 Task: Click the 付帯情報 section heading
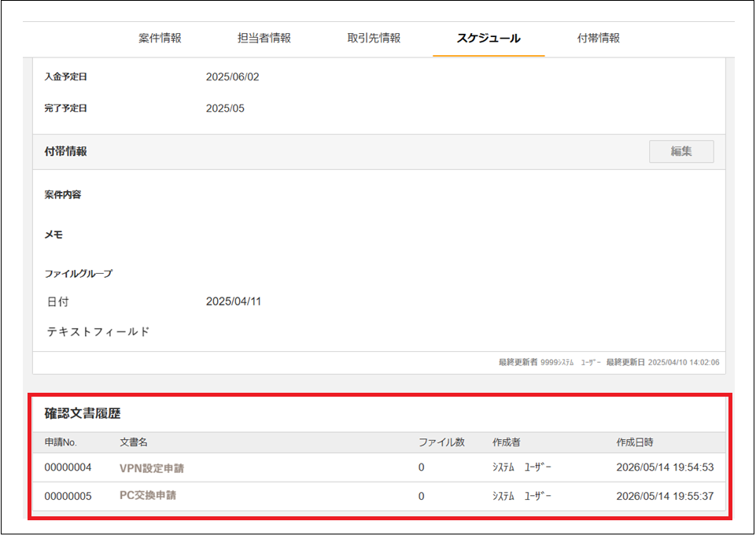point(65,151)
